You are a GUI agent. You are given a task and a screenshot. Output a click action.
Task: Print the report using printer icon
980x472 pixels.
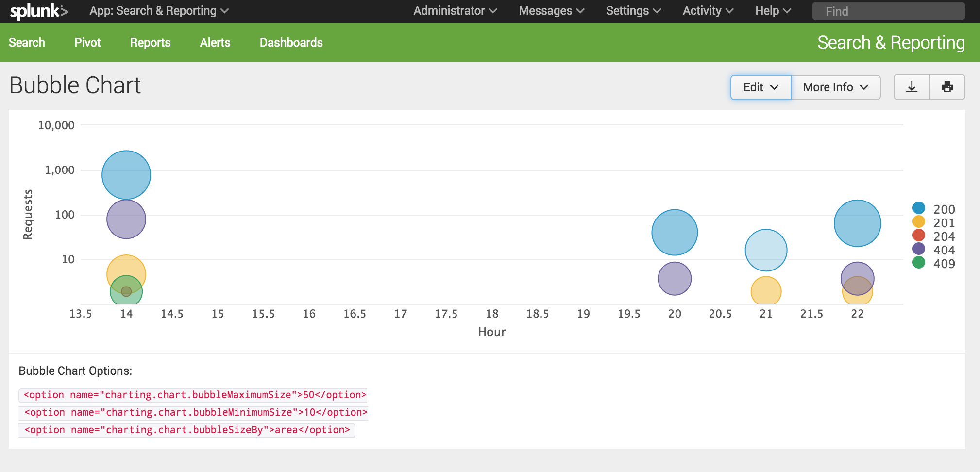point(947,87)
